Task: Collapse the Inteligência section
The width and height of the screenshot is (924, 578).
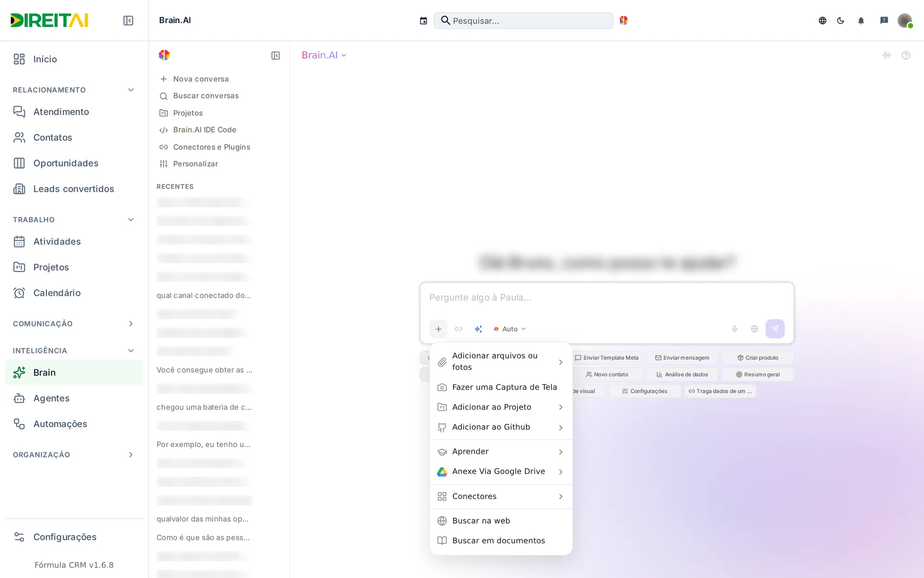Action: [x=131, y=351]
